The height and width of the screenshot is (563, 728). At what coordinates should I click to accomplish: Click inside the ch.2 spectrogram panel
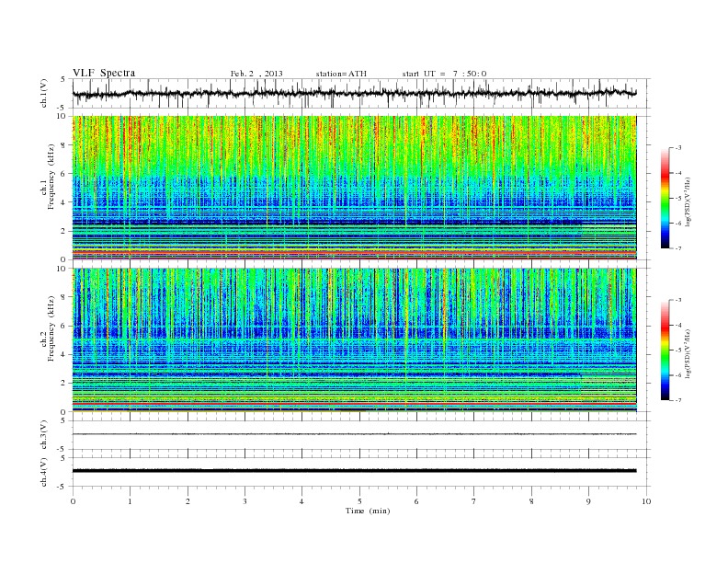click(x=354, y=340)
